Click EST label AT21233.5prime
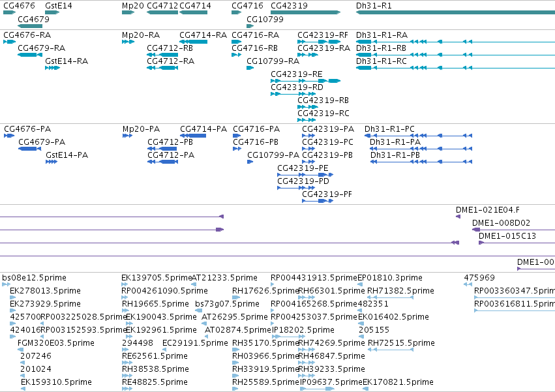 click(224, 278)
